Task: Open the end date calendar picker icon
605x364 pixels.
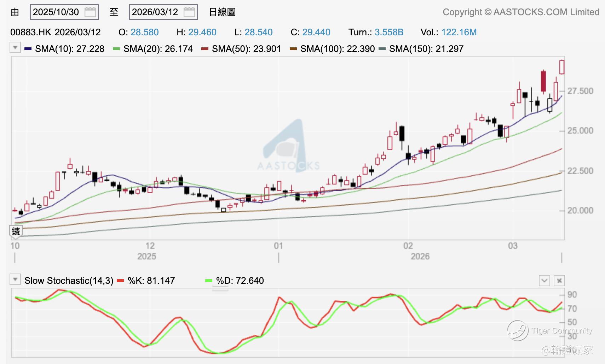Action: coord(189,12)
